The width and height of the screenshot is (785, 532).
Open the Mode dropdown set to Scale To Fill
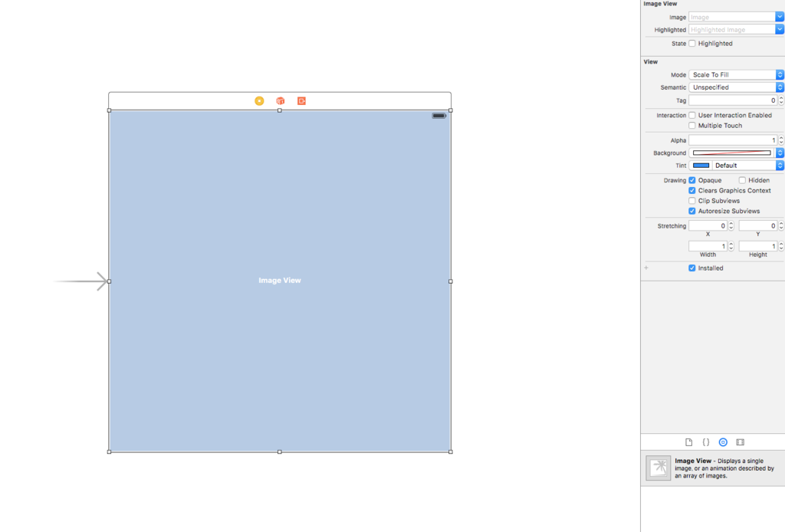point(736,74)
